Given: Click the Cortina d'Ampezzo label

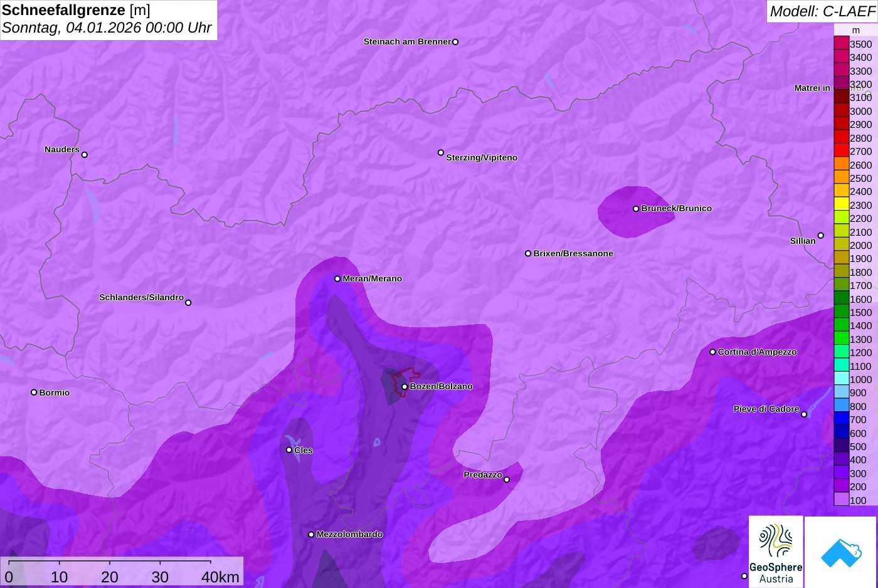Looking at the screenshot, I should pyautogui.click(x=758, y=352).
